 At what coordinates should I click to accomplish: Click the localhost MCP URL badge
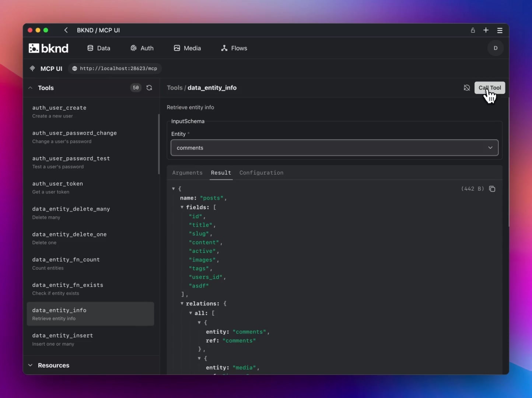click(x=115, y=69)
